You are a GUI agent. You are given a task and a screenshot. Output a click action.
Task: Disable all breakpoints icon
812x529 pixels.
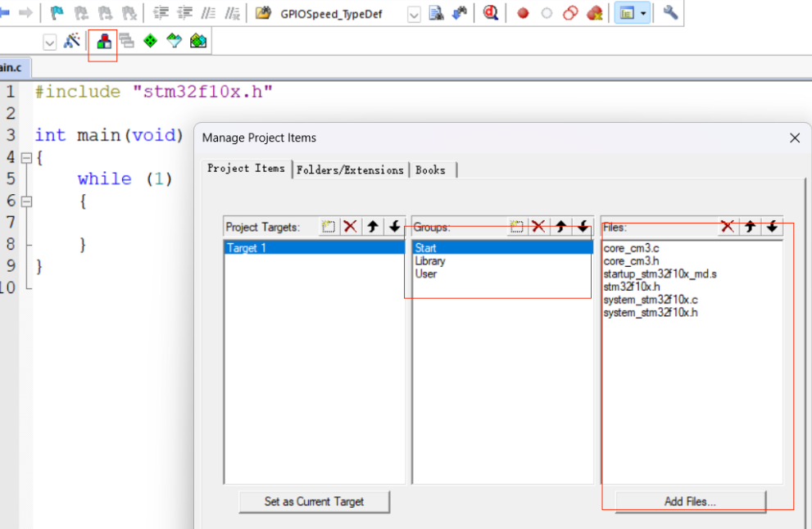coord(570,13)
